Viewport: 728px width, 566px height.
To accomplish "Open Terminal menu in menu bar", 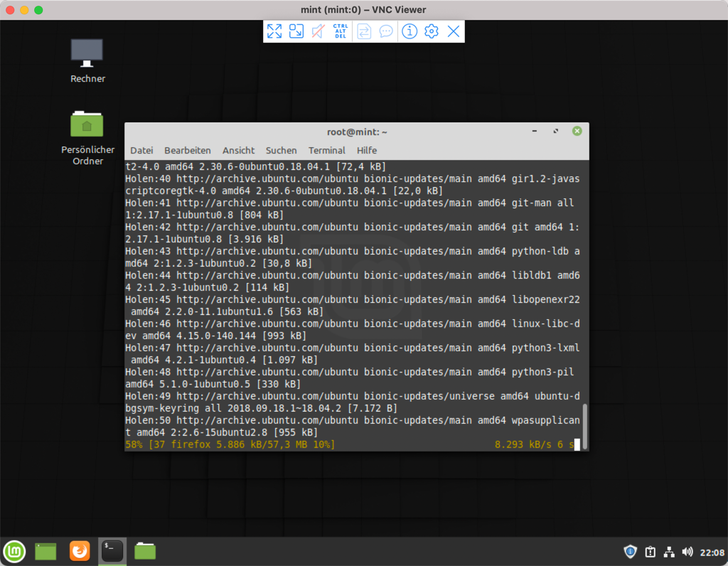I will [x=327, y=151].
